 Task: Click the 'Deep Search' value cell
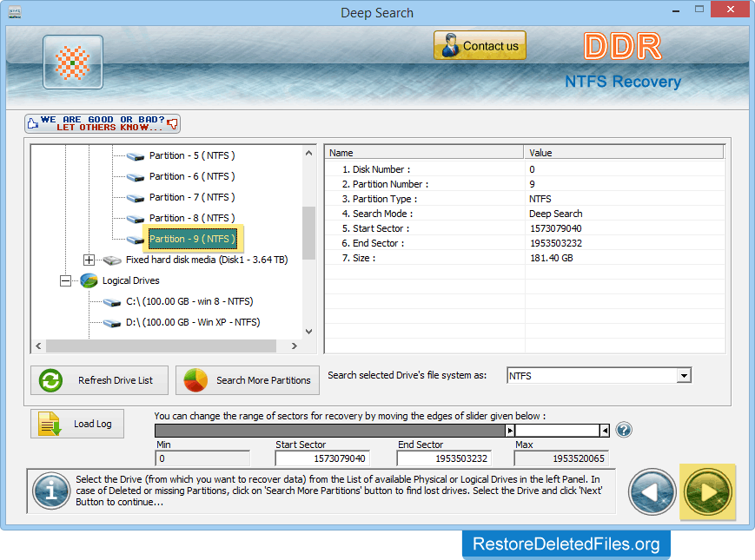point(556,214)
